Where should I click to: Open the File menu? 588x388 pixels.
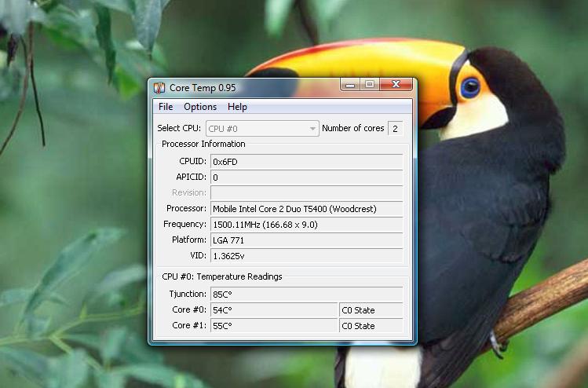click(x=166, y=107)
